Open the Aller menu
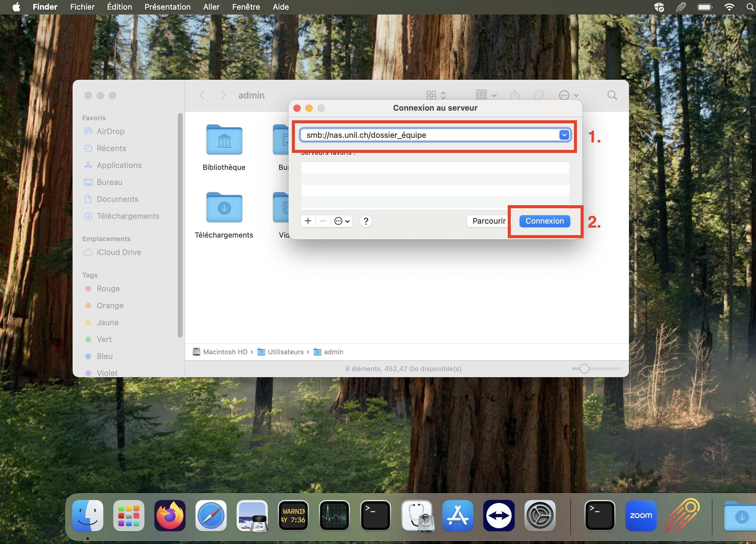The image size is (756, 544). click(x=211, y=7)
